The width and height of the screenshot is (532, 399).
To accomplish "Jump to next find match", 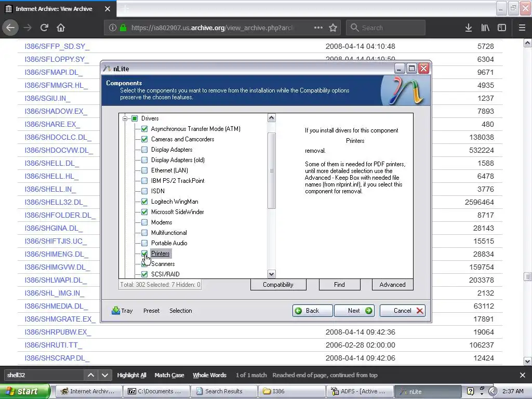I will click(105, 375).
